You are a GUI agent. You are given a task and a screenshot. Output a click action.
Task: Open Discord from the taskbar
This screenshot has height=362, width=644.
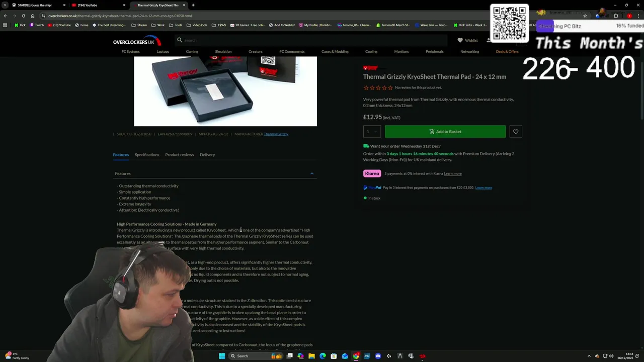tap(378, 356)
